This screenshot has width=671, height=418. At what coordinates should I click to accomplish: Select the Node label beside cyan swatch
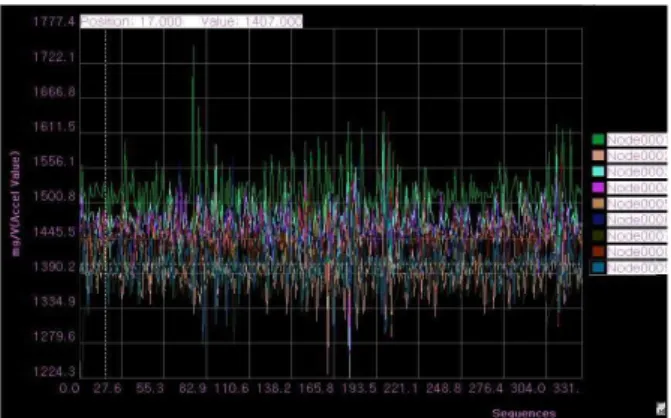(637, 172)
